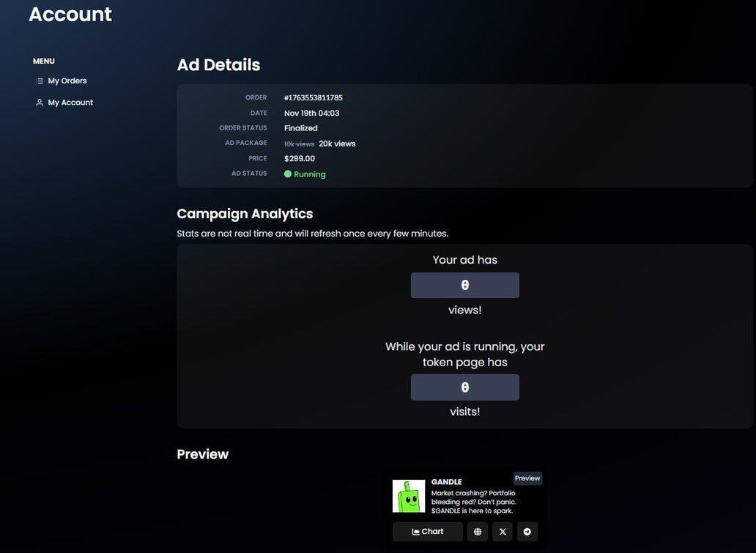Click the My Account user icon
Viewport: 756px width, 553px height.
[x=40, y=103]
